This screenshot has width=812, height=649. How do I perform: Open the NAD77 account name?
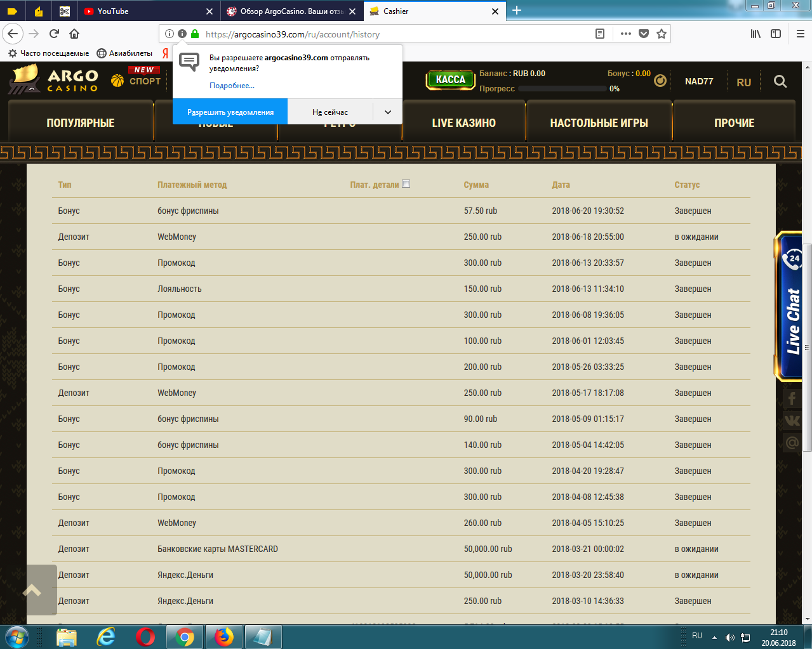699,81
